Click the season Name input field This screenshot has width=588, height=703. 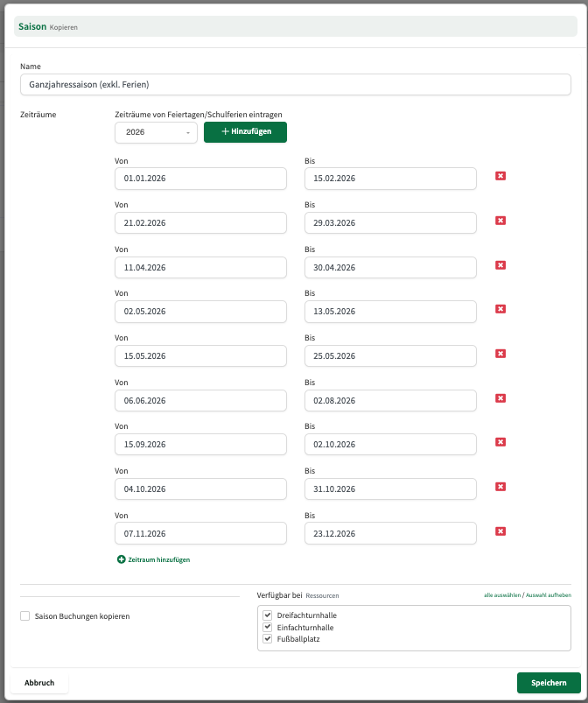pyautogui.click(x=295, y=84)
